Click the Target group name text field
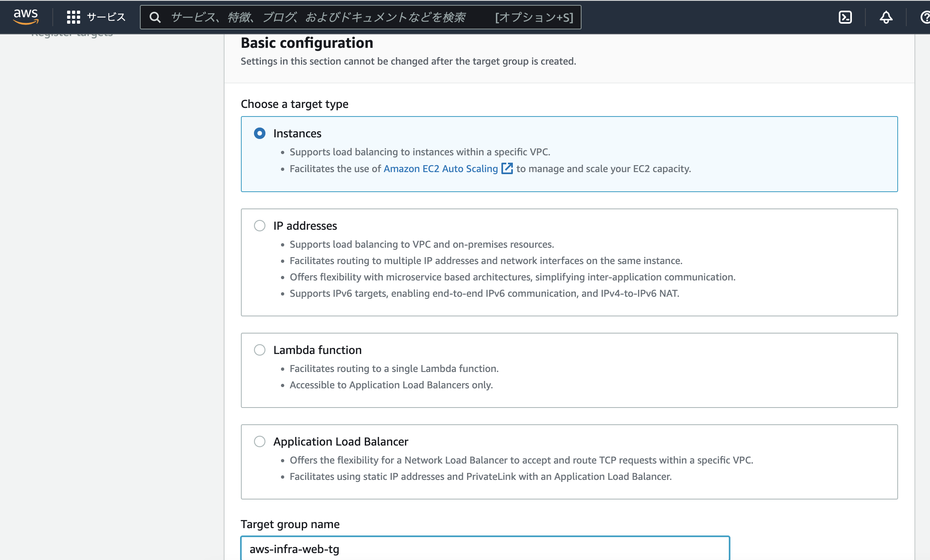 pos(485,549)
